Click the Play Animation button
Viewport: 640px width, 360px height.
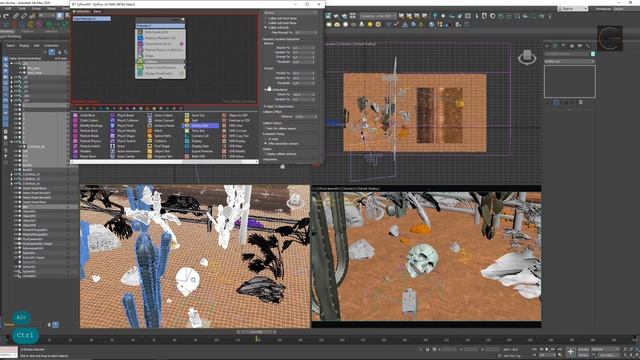click(547, 349)
